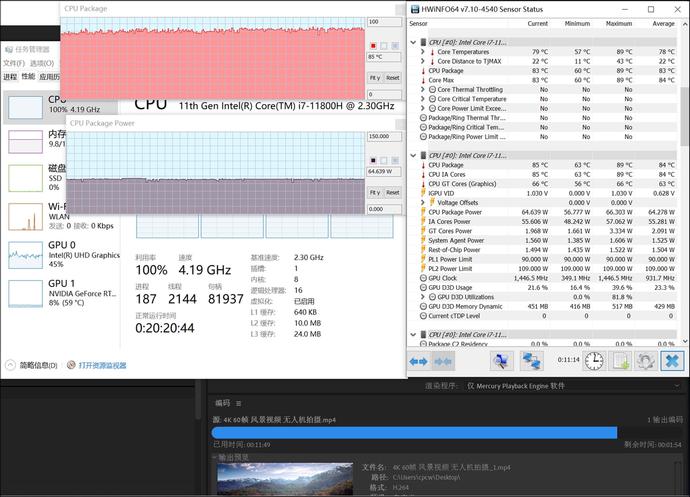Click Fit y in CPU Package Power graph
This screenshot has height=497, width=690.
coord(374,193)
